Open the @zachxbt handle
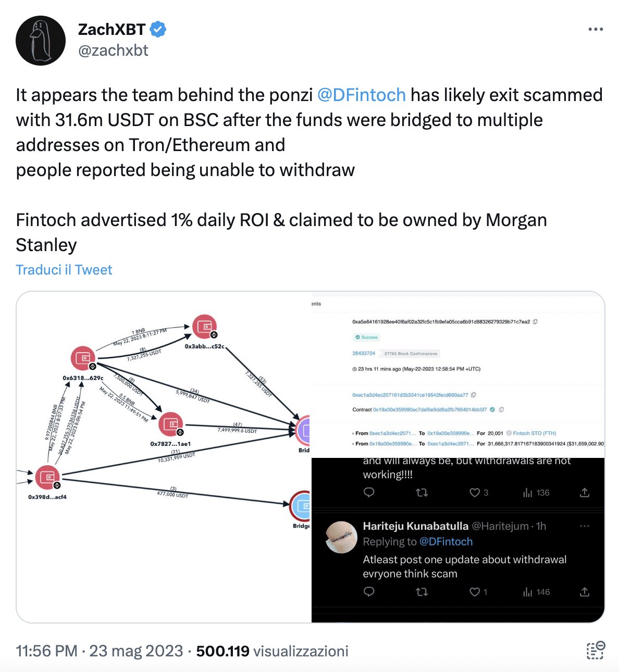The image size is (619, 672). pos(113,51)
